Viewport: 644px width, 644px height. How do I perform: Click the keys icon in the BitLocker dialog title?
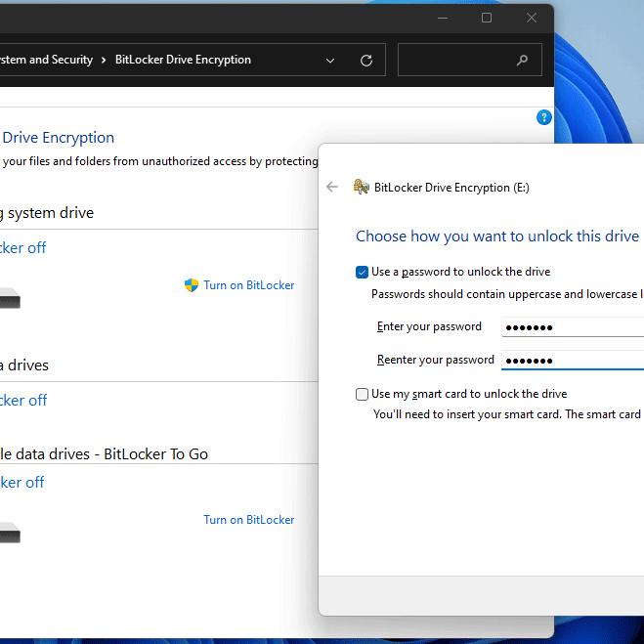coord(361,187)
